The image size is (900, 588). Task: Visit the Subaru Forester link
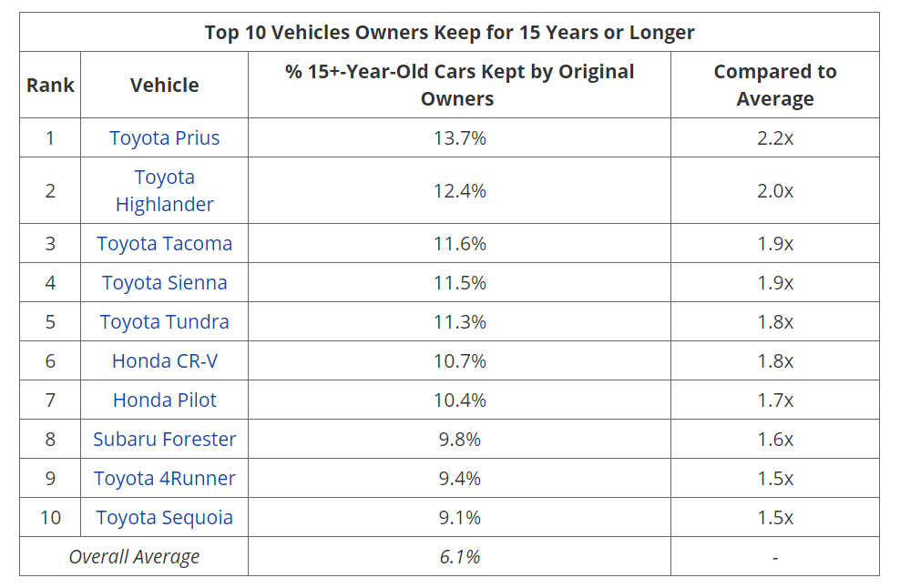pyautogui.click(x=165, y=440)
